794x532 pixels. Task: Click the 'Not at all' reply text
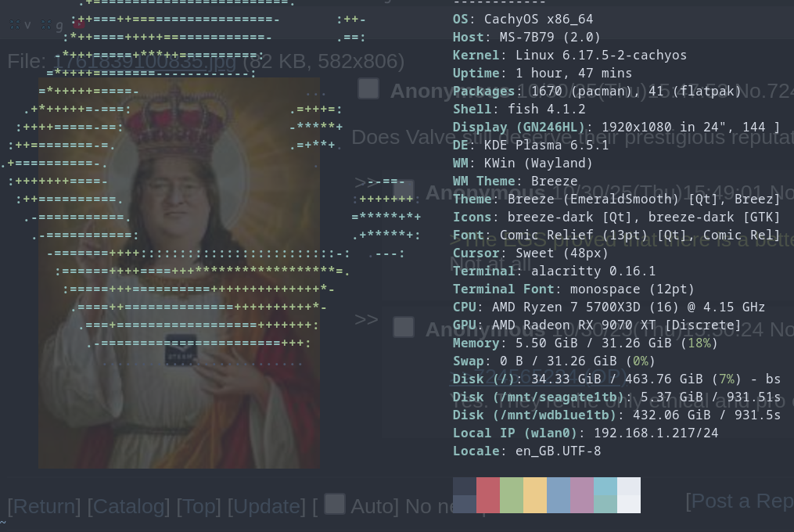click(x=490, y=264)
